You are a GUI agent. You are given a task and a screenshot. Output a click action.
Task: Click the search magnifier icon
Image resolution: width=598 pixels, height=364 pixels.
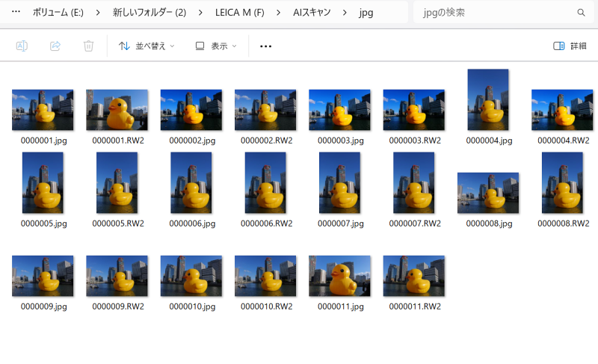pyautogui.click(x=581, y=13)
